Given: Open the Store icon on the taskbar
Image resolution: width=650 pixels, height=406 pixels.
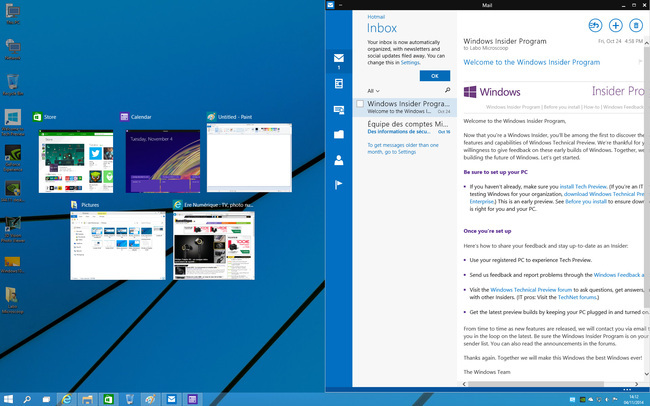Looking at the screenshot, I should (108, 399).
